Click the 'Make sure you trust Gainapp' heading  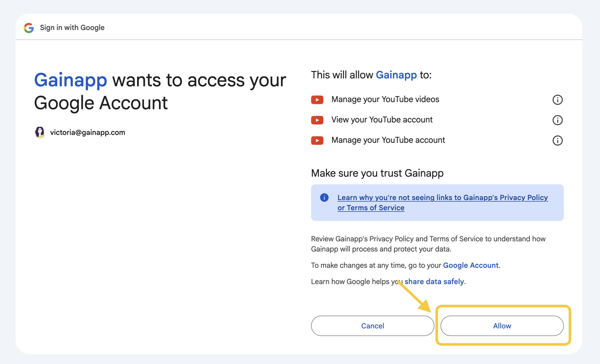[x=377, y=173]
